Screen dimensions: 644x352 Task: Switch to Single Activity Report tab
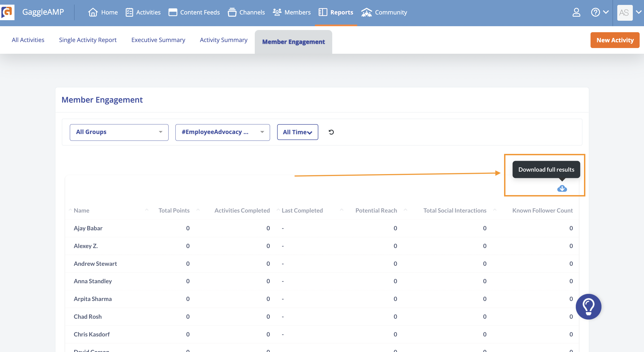[88, 40]
